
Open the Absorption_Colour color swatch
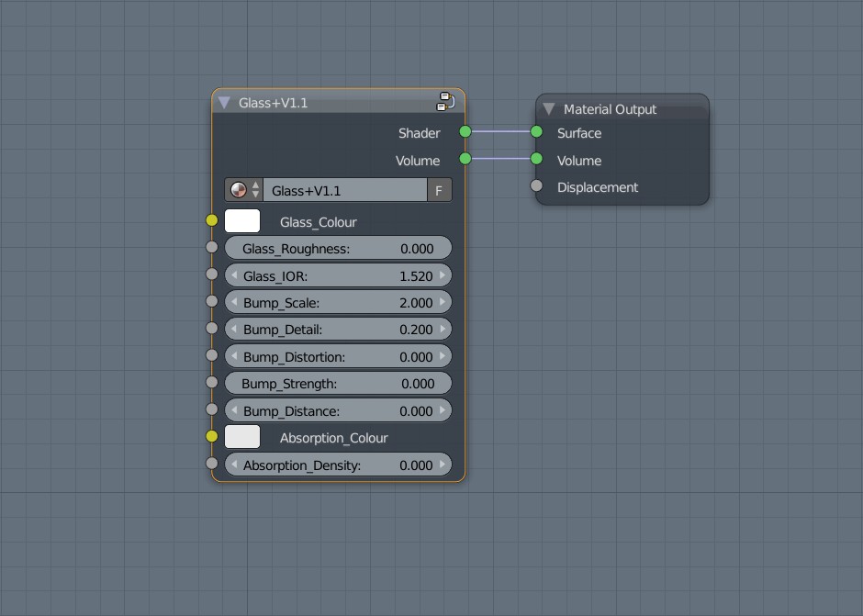point(242,436)
